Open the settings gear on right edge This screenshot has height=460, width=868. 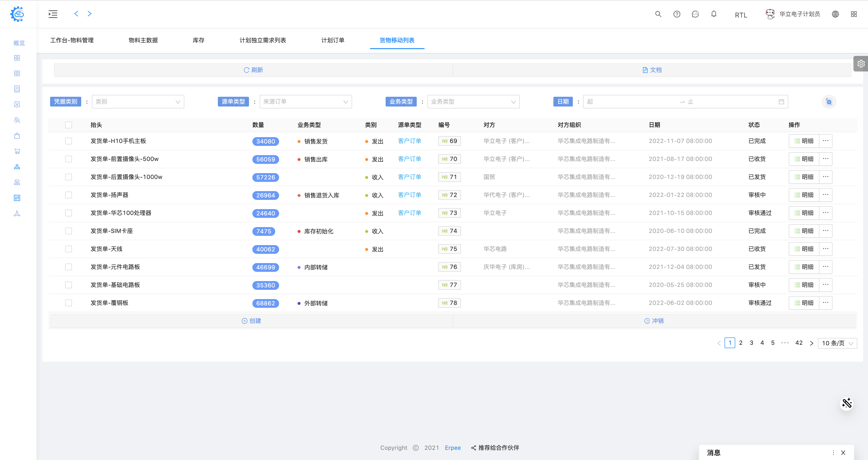pos(861,64)
